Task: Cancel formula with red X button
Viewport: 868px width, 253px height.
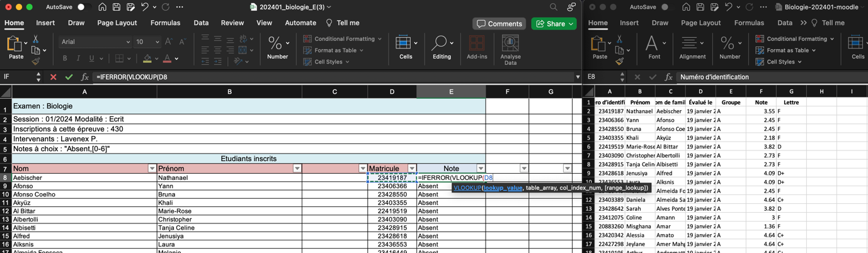Action: 53,77
